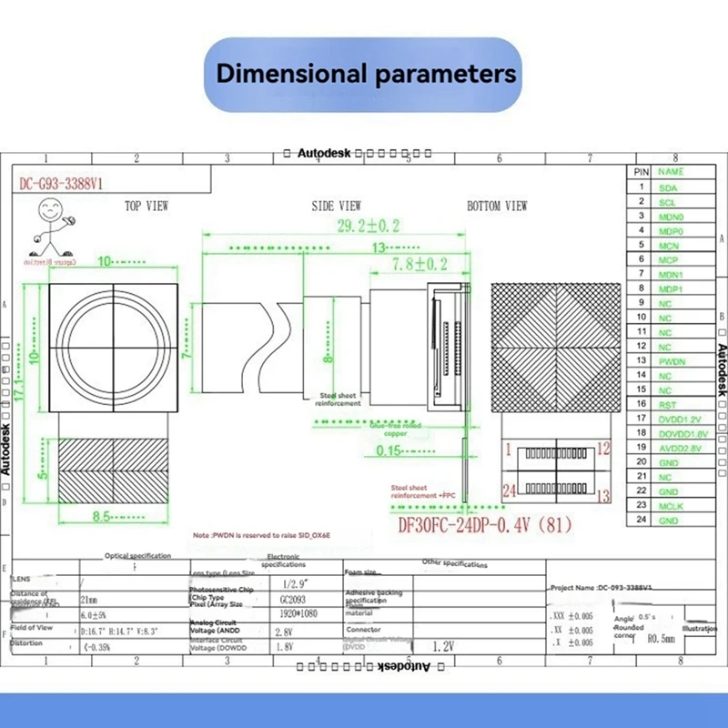Select the SDA pin name
This screenshot has height=728, width=728.
click(x=668, y=188)
